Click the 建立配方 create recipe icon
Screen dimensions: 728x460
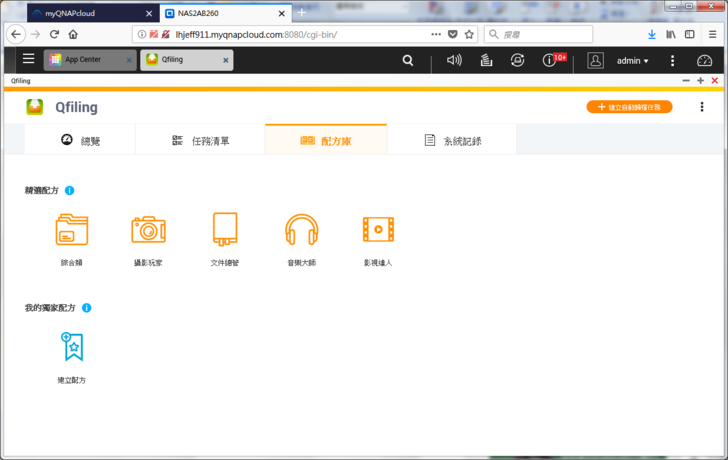72,347
